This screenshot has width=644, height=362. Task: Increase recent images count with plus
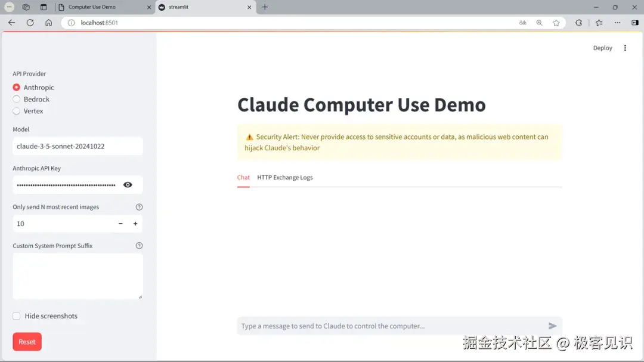[135, 224]
